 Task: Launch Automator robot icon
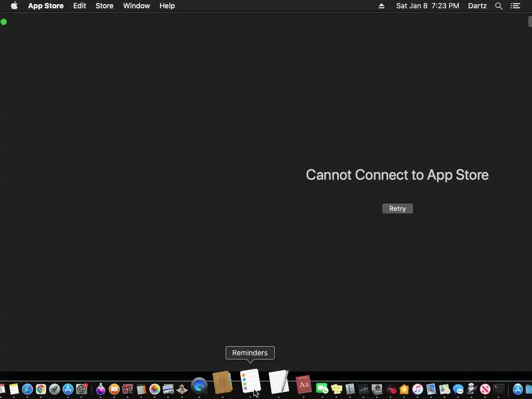(x=472, y=389)
